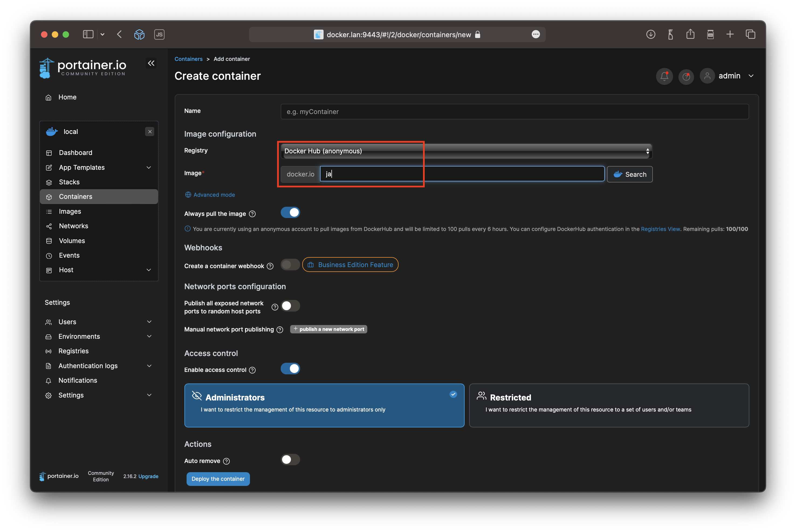
Task: Open the Registries View link
Action: coord(660,229)
